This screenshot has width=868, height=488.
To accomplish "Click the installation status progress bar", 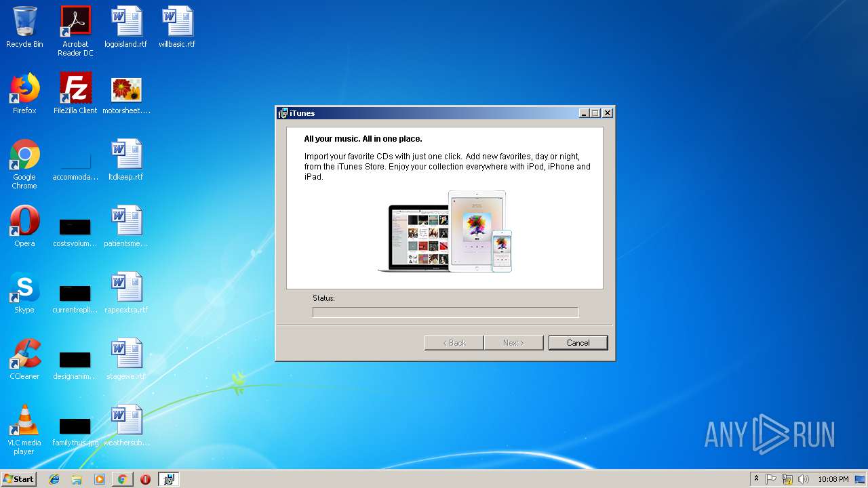I will 446,312.
